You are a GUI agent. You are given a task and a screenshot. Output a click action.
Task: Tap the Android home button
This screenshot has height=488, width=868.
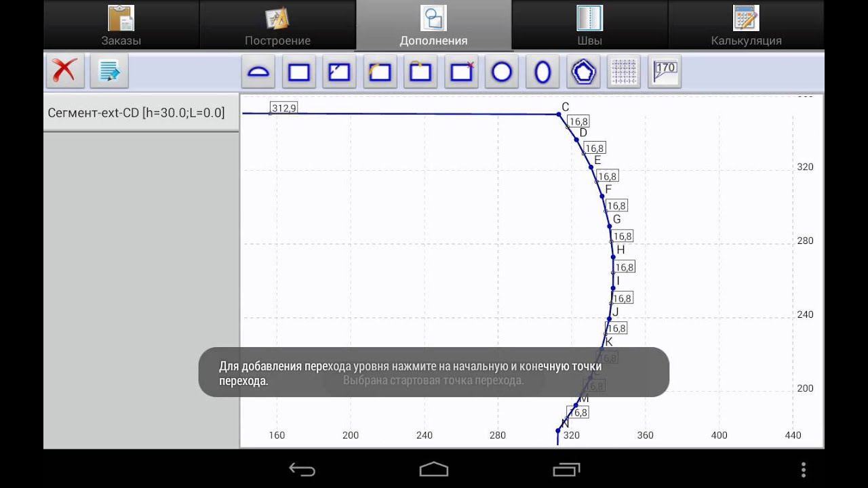click(434, 469)
